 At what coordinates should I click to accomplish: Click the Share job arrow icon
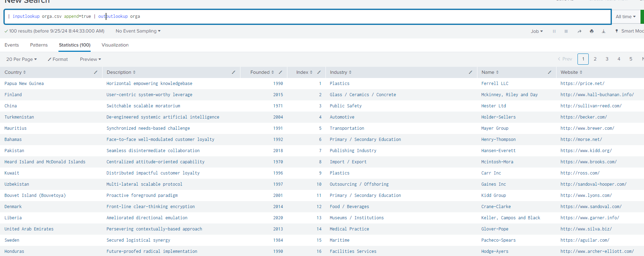tap(579, 31)
